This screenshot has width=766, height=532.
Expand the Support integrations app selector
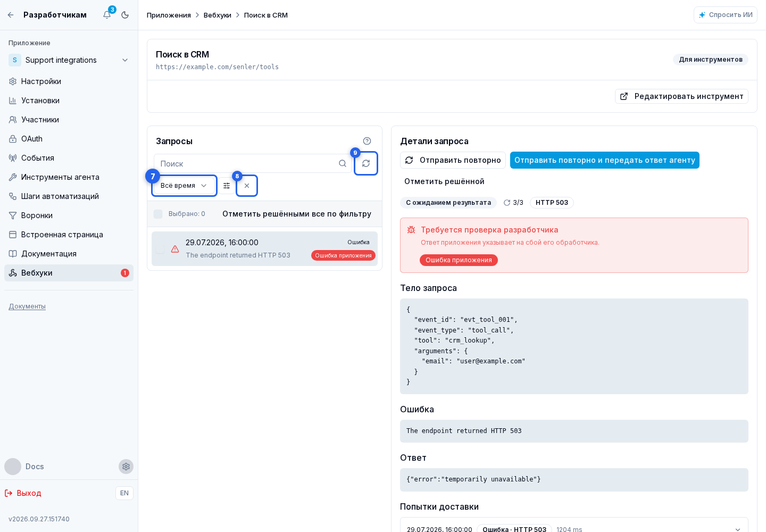[x=69, y=60]
